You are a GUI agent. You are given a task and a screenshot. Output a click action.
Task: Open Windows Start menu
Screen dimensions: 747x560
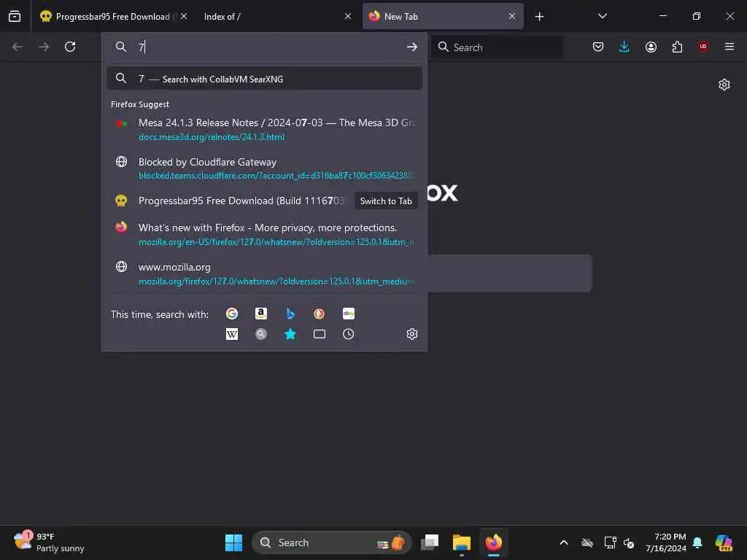coord(233,542)
